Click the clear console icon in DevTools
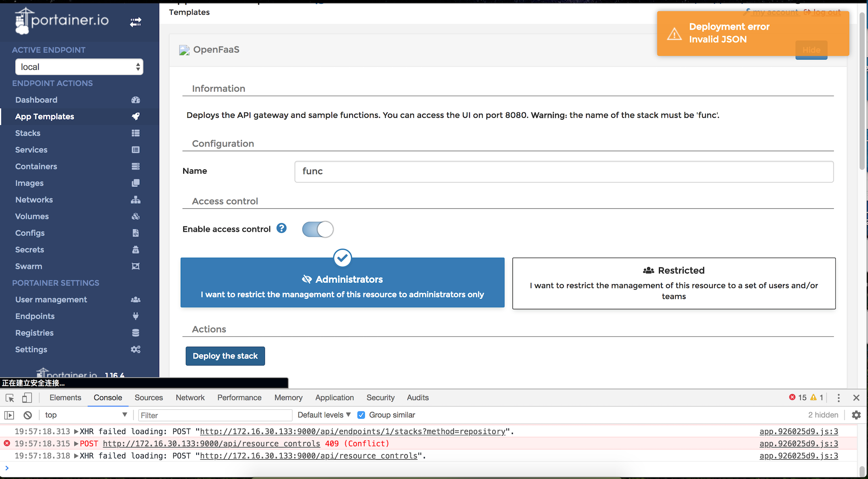The image size is (868, 479). (27, 415)
